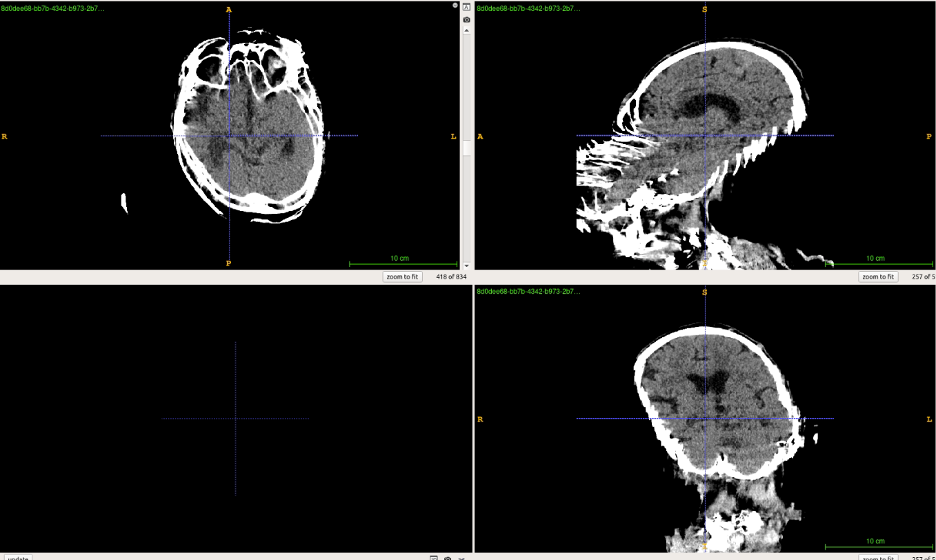The height and width of the screenshot is (560, 936).
Task: Click the crosshair center in the empty 3D view
Action: pyautogui.click(x=235, y=419)
